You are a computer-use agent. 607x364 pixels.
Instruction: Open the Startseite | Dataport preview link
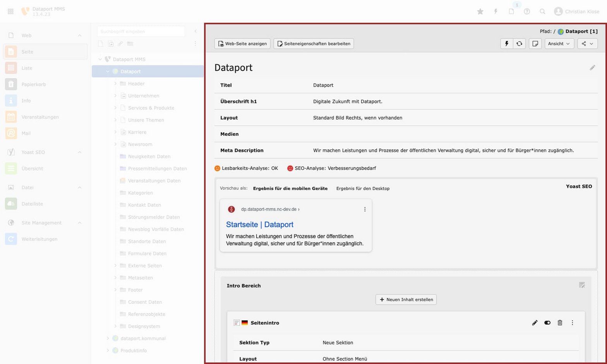[259, 224]
